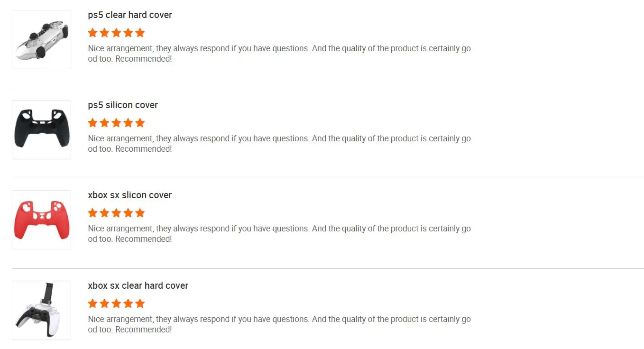644x349 pixels.
Task: Click fifth star of ps5 clear hard cover rating
Action: point(140,33)
